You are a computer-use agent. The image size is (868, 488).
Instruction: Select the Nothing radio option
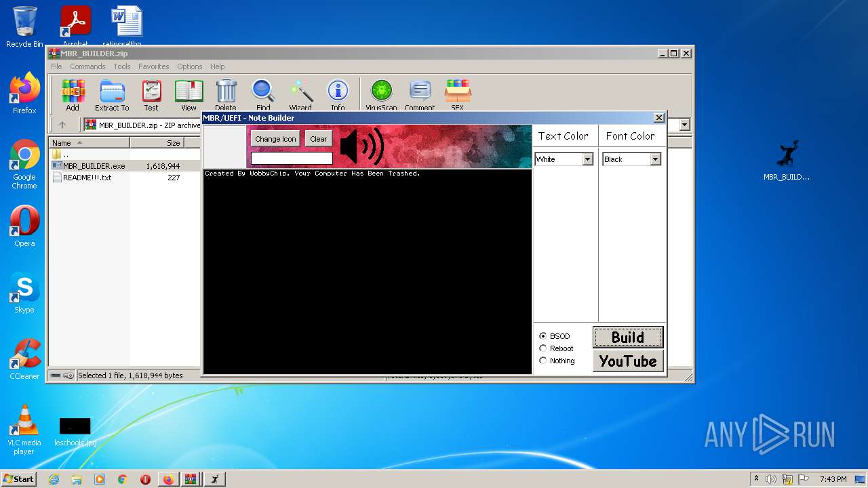[x=542, y=361]
